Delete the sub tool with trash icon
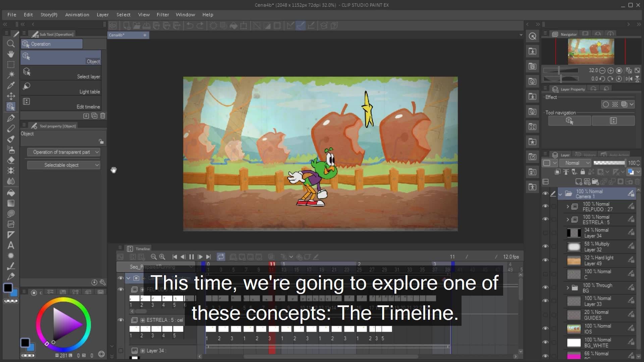This screenshot has width=644, height=362. [x=103, y=116]
